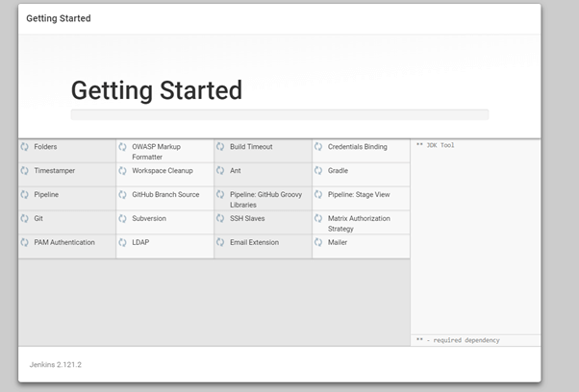Click the GitHub Branch Source entry

[165, 195]
